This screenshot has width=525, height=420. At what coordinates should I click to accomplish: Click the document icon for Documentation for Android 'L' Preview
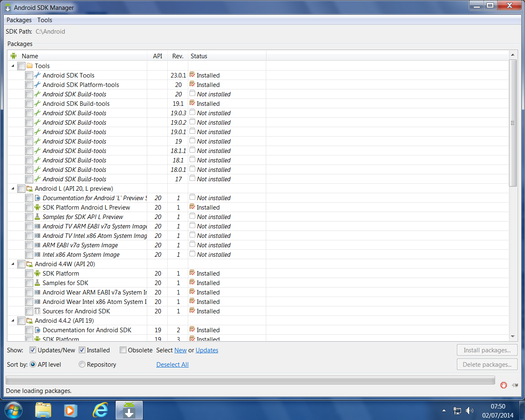coord(37,198)
